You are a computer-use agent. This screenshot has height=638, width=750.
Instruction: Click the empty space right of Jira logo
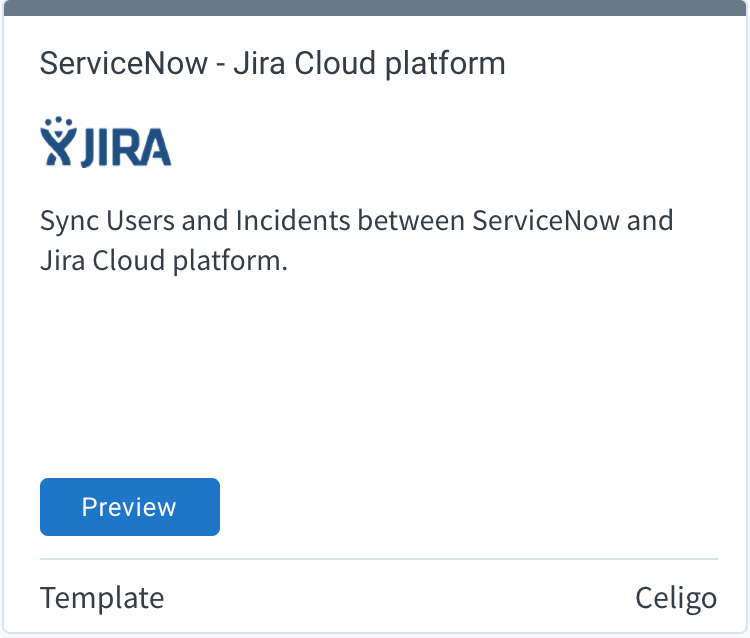[x=445, y=142]
